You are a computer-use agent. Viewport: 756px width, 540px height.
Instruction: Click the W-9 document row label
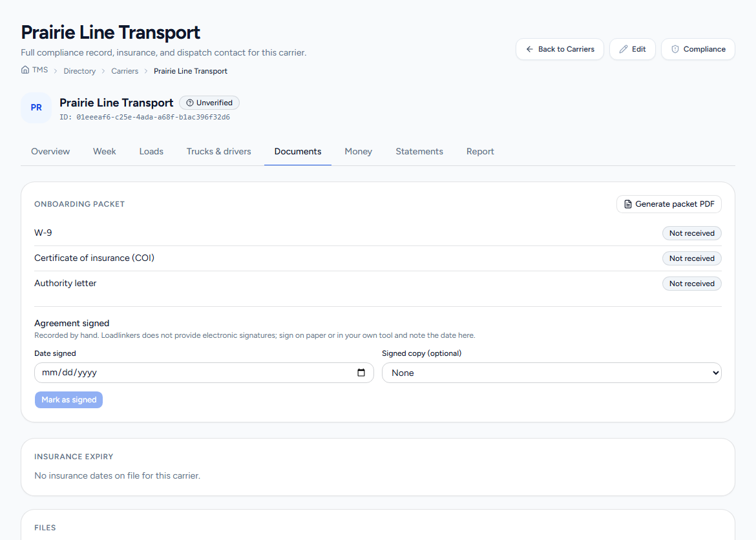click(x=43, y=233)
